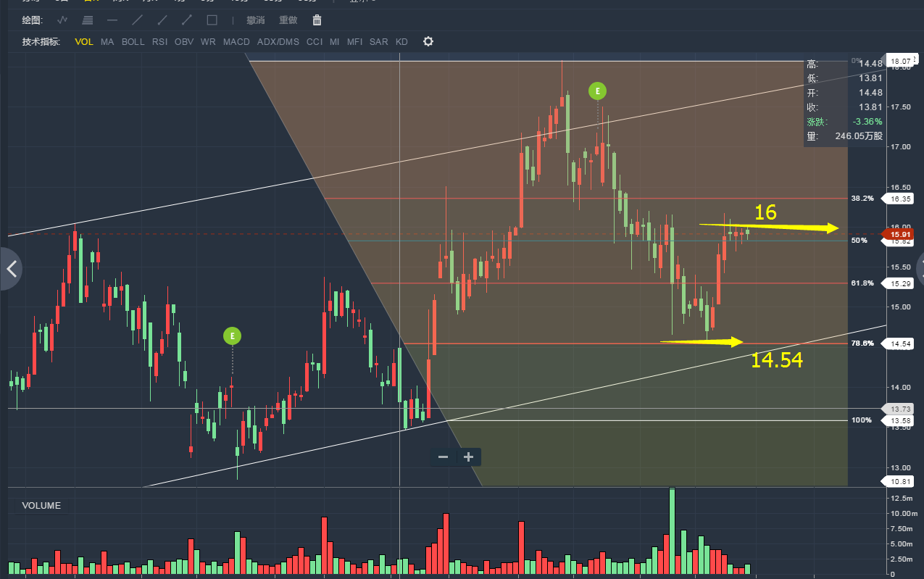Screen dimensions: 924x579
Task: Click the trash icon to delete drawings
Action: pyautogui.click(x=317, y=20)
